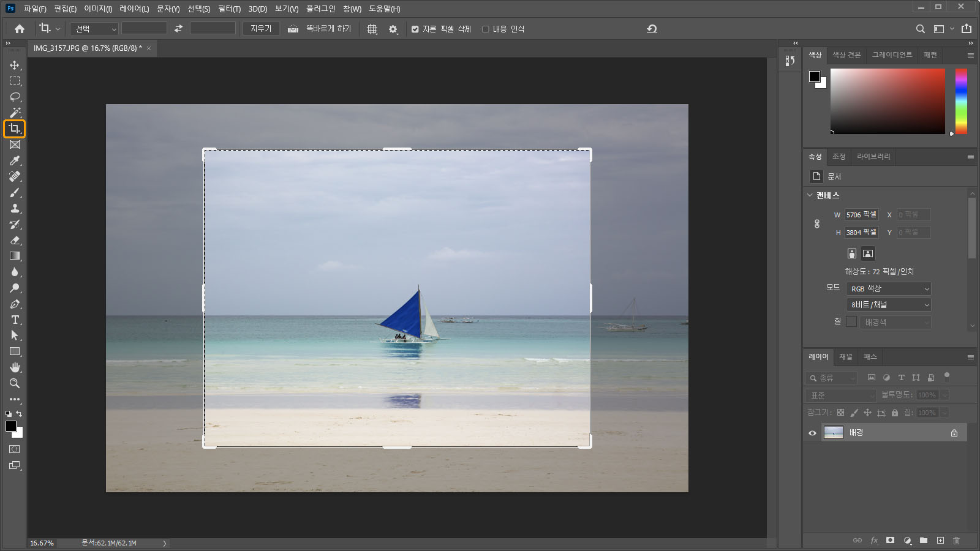This screenshot has width=980, height=551.
Task: Toggle the width-height link icon
Action: point(817,223)
